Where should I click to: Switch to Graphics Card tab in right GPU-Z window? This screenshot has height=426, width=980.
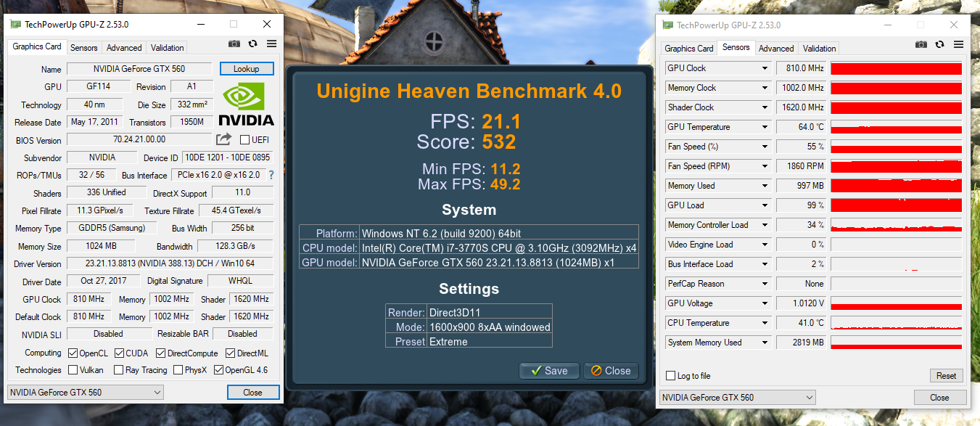tap(689, 49)
